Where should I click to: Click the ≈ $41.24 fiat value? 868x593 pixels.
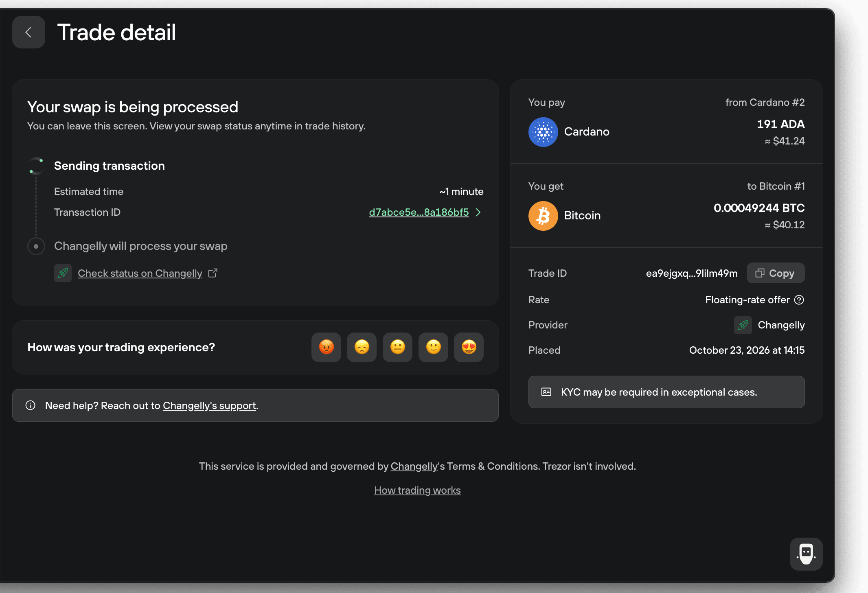click(x=785, y=141)
